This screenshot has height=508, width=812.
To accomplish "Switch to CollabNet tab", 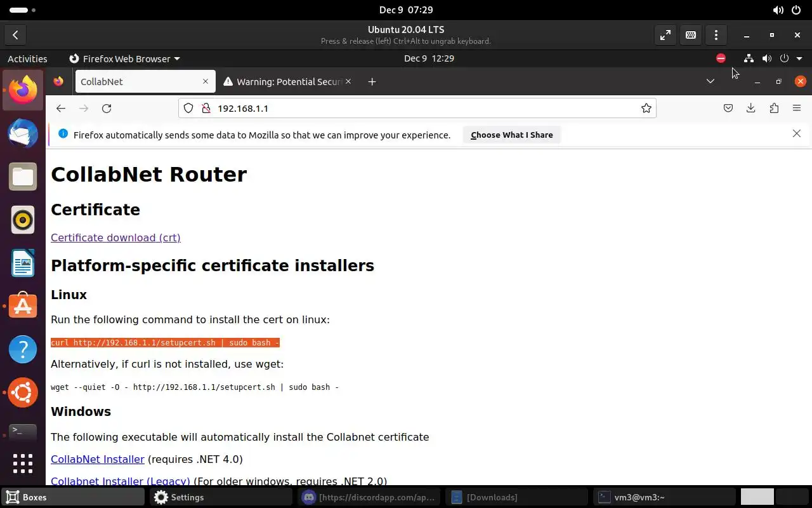I will tap(145, 81).
